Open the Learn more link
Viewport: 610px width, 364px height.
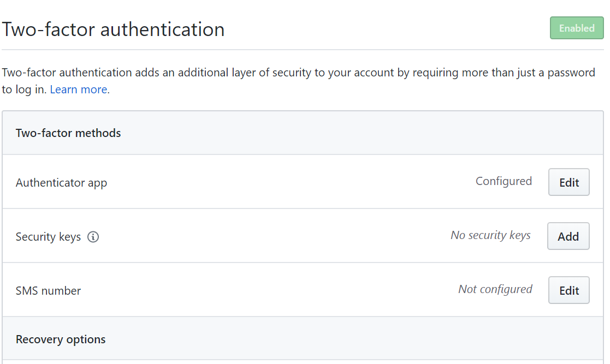tap(78, 89)
